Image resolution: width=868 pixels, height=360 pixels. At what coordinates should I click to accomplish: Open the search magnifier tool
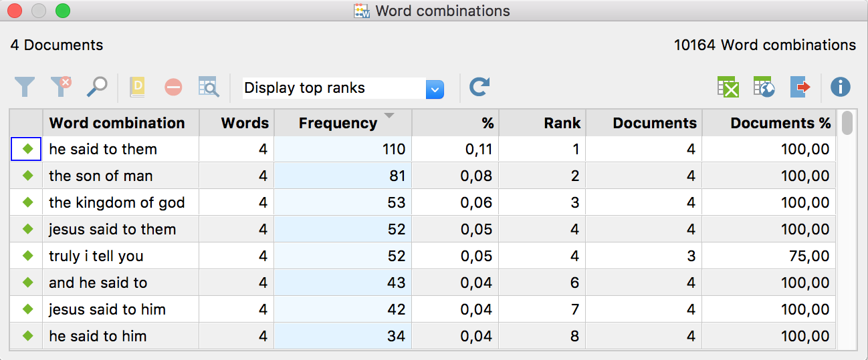[97, 87]
